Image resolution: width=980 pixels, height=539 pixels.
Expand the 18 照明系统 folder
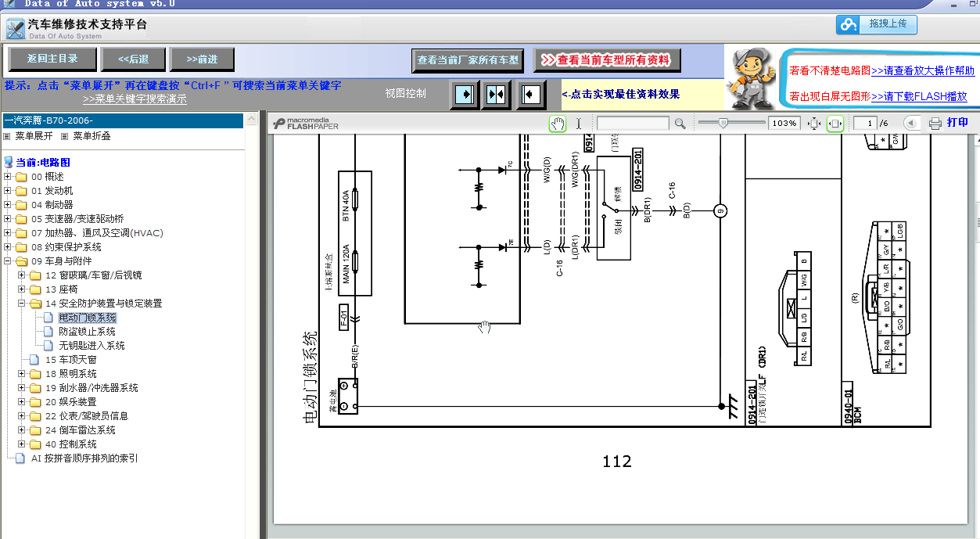pyautogui.click(x=22, y=374)
